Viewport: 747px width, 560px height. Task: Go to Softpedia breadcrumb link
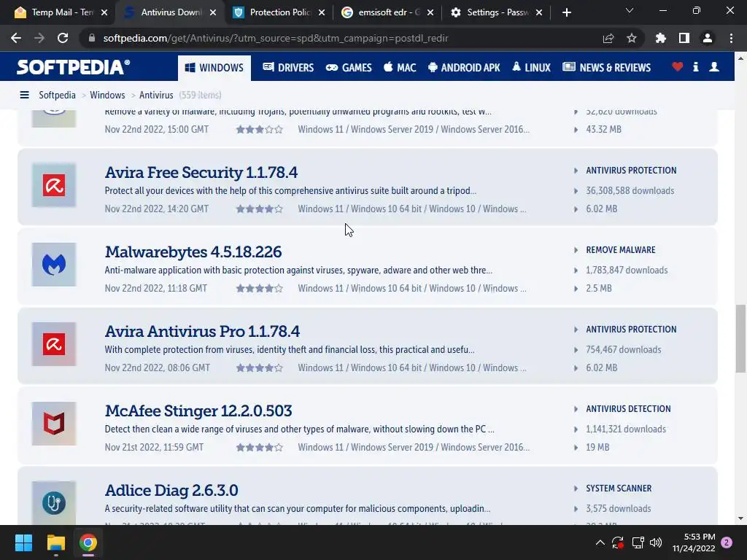tap(57, 96)
